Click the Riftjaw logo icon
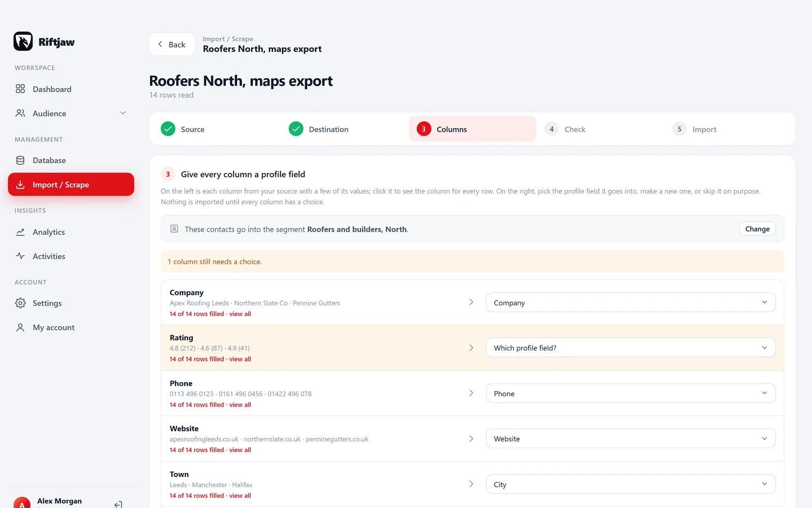The image size is (812, 508). click(x=23, y=42)
